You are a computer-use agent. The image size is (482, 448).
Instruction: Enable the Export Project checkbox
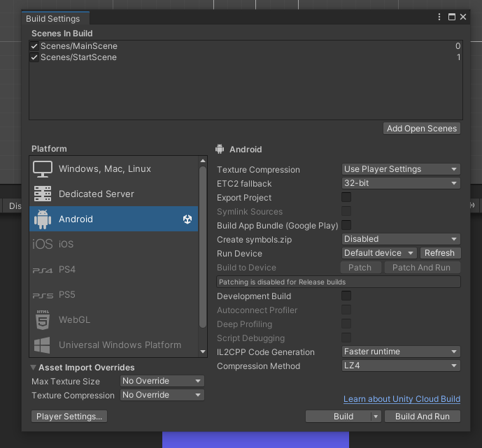pyautogui.click(x=346, y=197)
